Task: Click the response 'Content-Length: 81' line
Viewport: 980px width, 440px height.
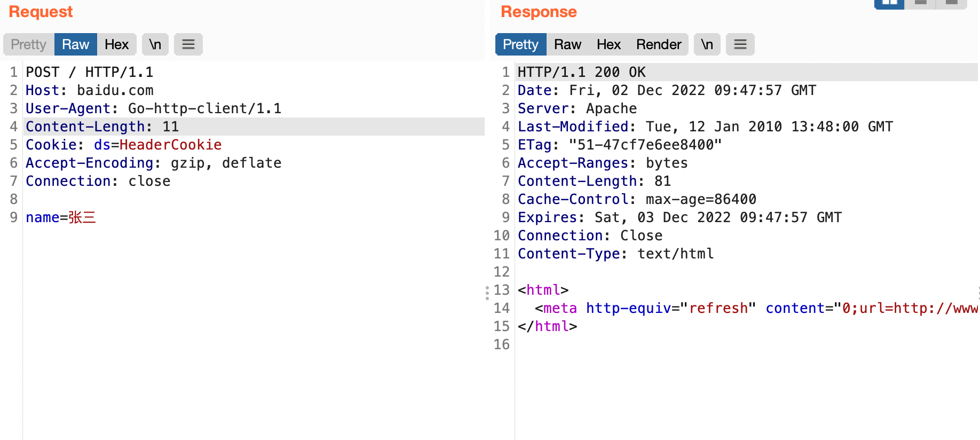Action: pos(595,181)
